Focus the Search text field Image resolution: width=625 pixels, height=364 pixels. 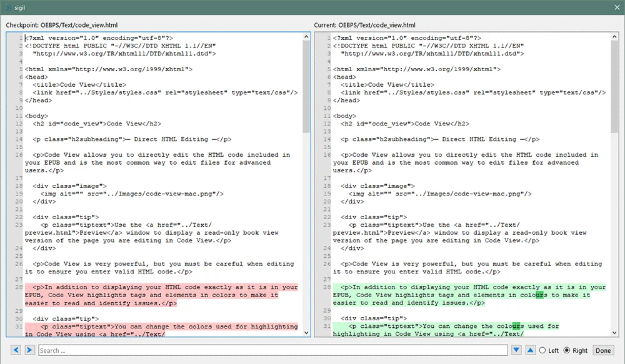click(273, 350)
